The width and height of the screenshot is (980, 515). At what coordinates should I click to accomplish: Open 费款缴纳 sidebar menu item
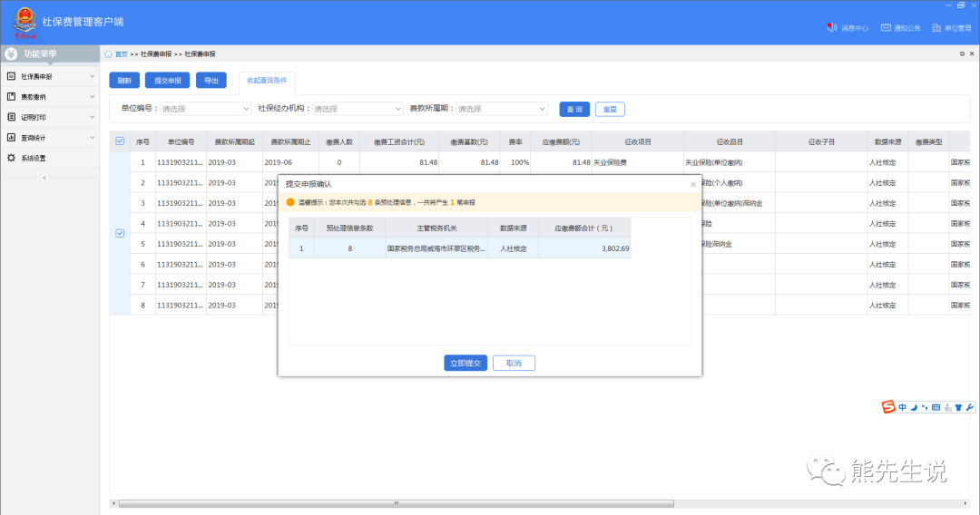click(50, 97)
